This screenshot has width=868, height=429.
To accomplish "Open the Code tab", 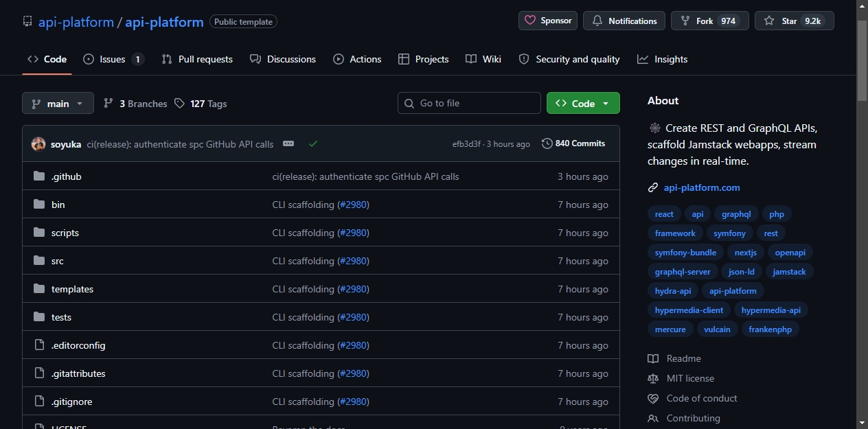I will [x=47, y=59].
